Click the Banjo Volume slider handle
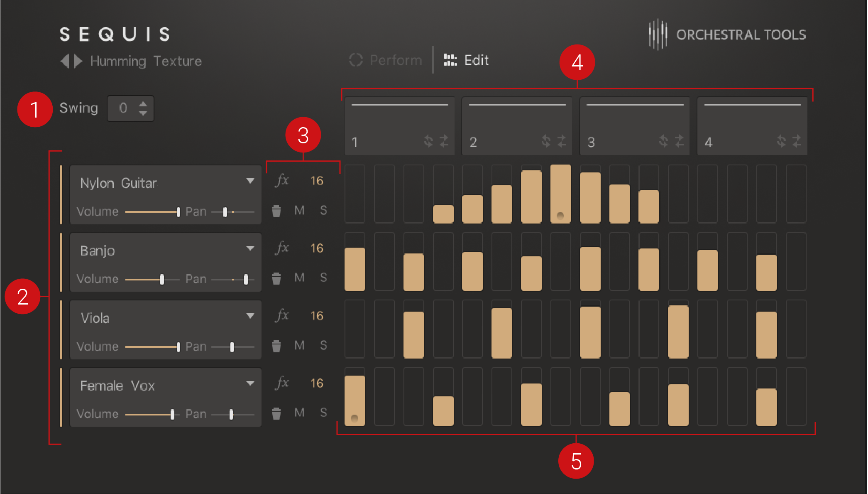The height and width of the screenshot is (494, 868). [x=162, y=279]
